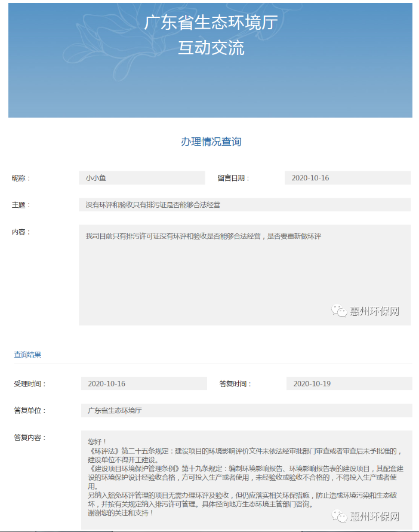Click the 主题 field about 排污证
This screenshot has height=532, width=419.
(245, 205)
